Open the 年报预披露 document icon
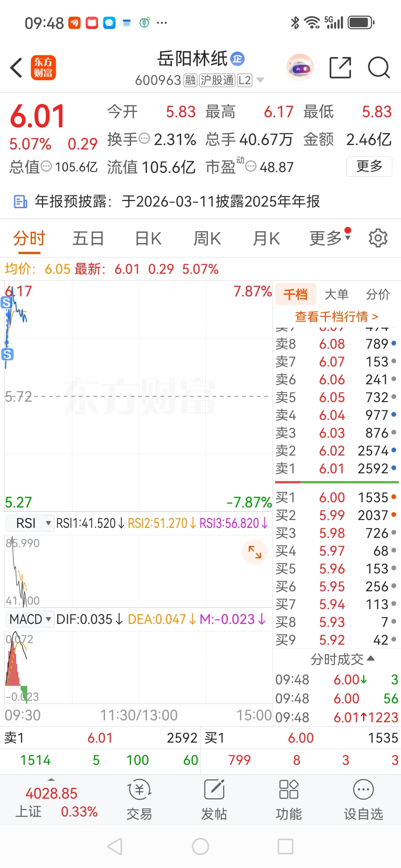Screen dimensions: 401x868 (20, 202)
